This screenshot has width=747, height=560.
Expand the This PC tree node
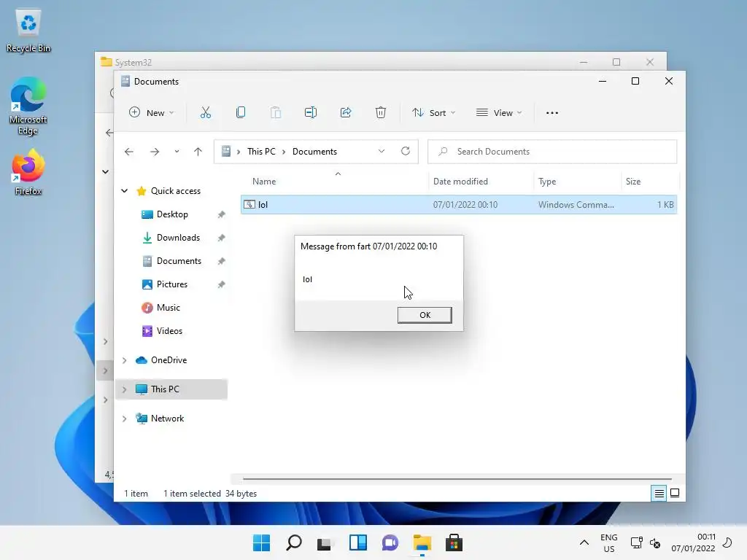pos(124,389)
